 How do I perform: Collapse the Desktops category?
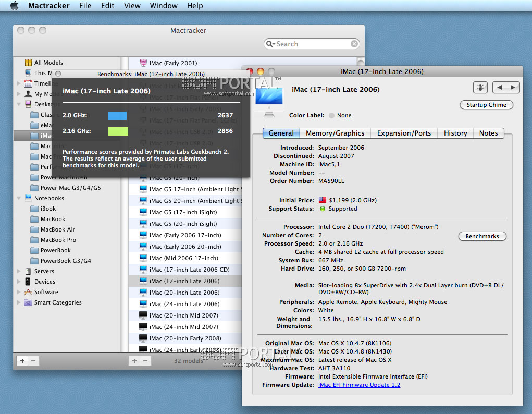click(x=19, y=104)
